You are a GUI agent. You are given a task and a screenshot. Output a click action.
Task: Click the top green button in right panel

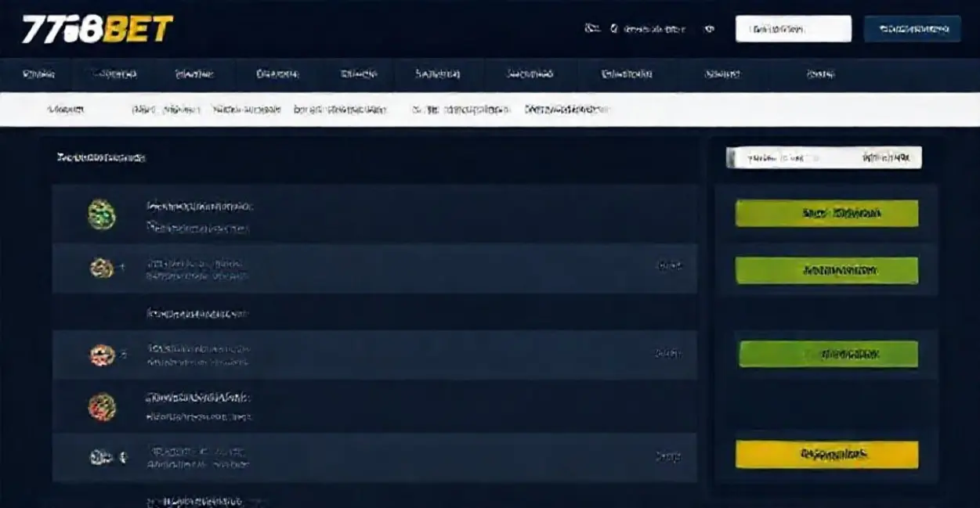click(826, 213)
